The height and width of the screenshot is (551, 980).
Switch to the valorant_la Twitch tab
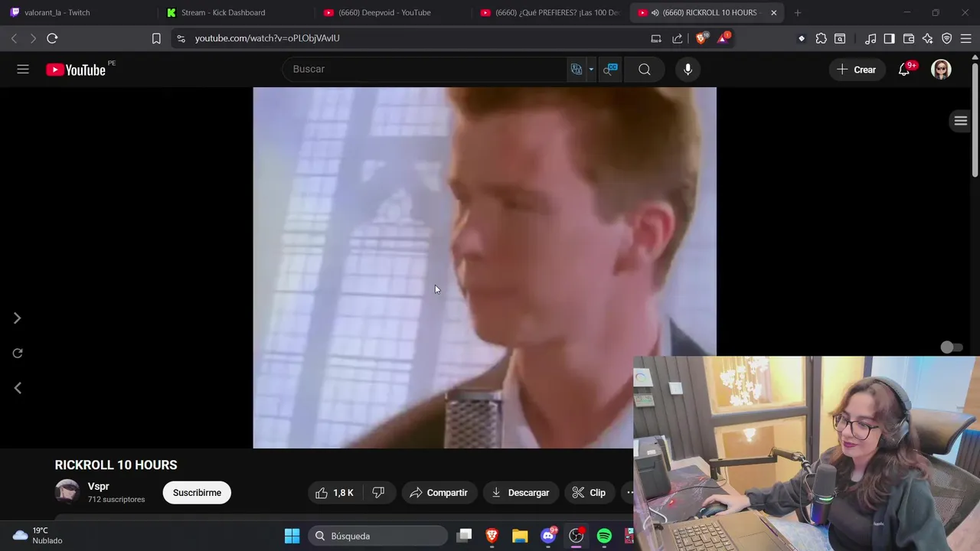click(78, 12)
